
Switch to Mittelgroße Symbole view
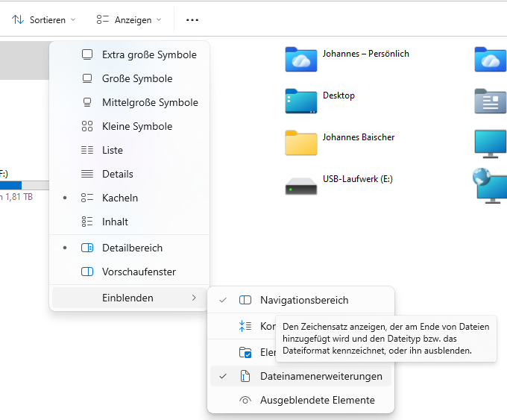click(149, 102)
